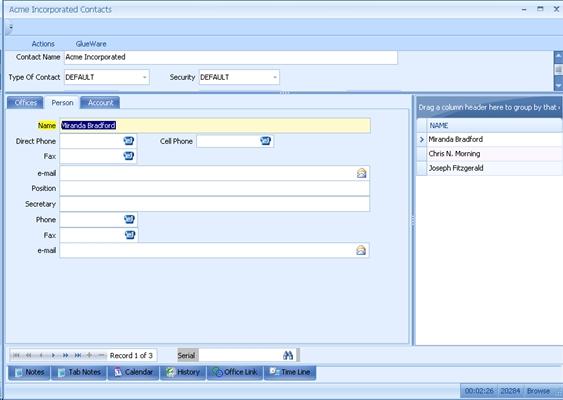Open the Calendar button

(133, 372)
